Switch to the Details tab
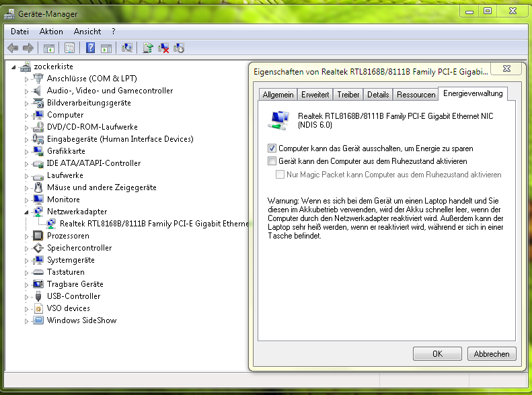 [x=378, y=95]
